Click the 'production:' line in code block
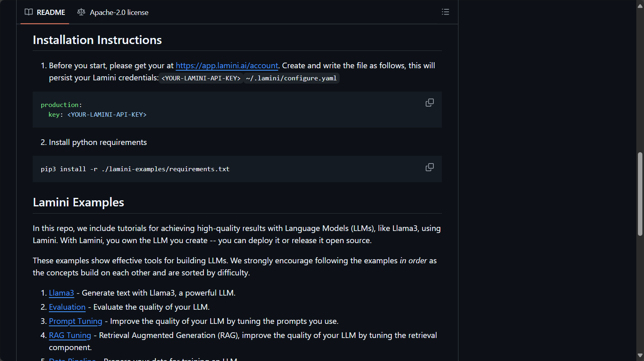Screen dimensions: 644x361 pos(61,105)
